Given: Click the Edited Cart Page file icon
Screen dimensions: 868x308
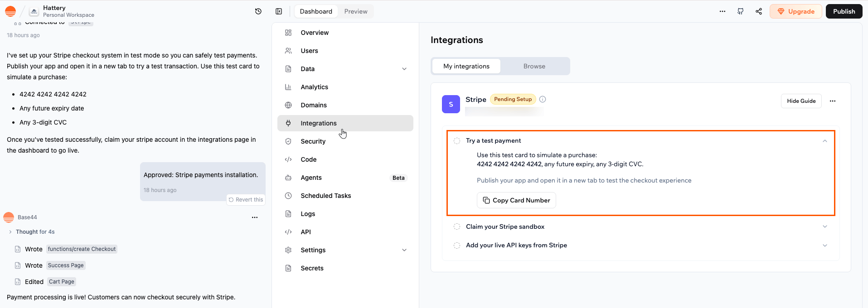Looking at the screenshot, I should tap(18, 282).
